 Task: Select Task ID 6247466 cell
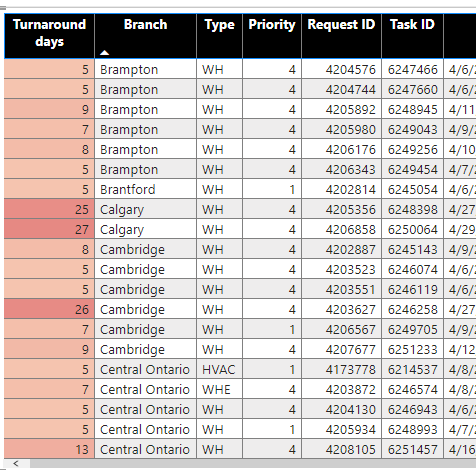[413, 69]
